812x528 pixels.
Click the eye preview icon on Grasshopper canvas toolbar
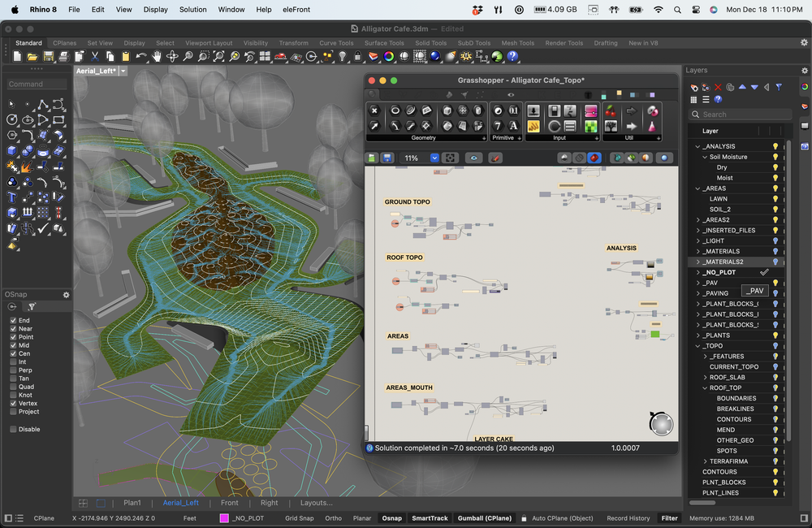tap(474, 158)
